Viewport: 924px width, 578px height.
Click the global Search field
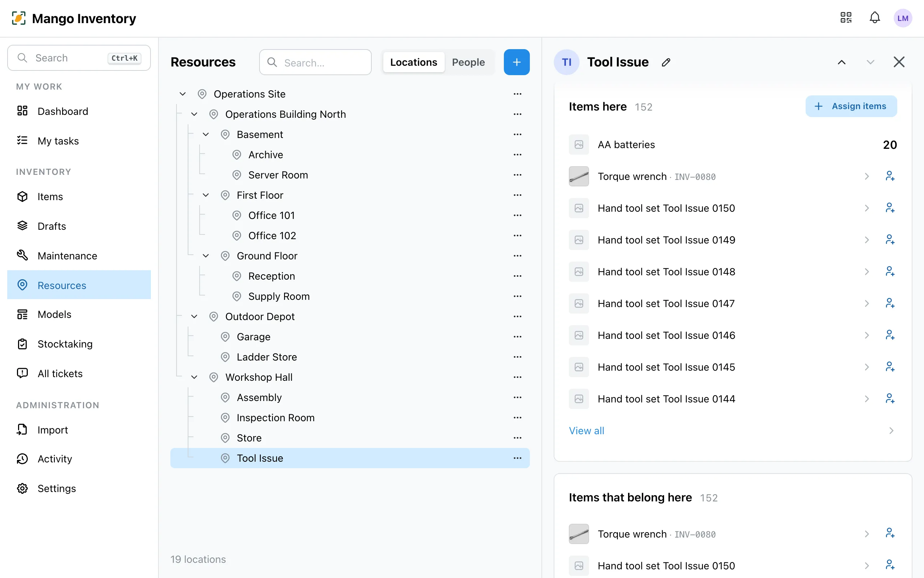coord(79,58)
